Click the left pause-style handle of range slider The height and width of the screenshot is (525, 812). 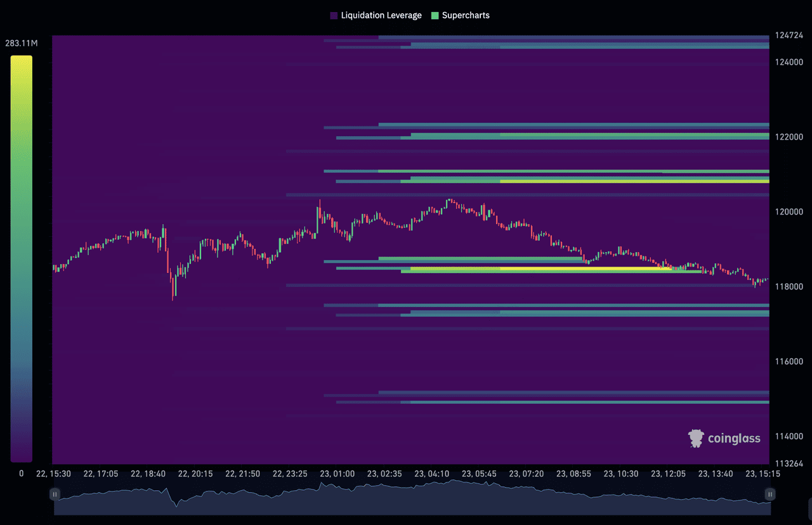(x=55, y=494)
